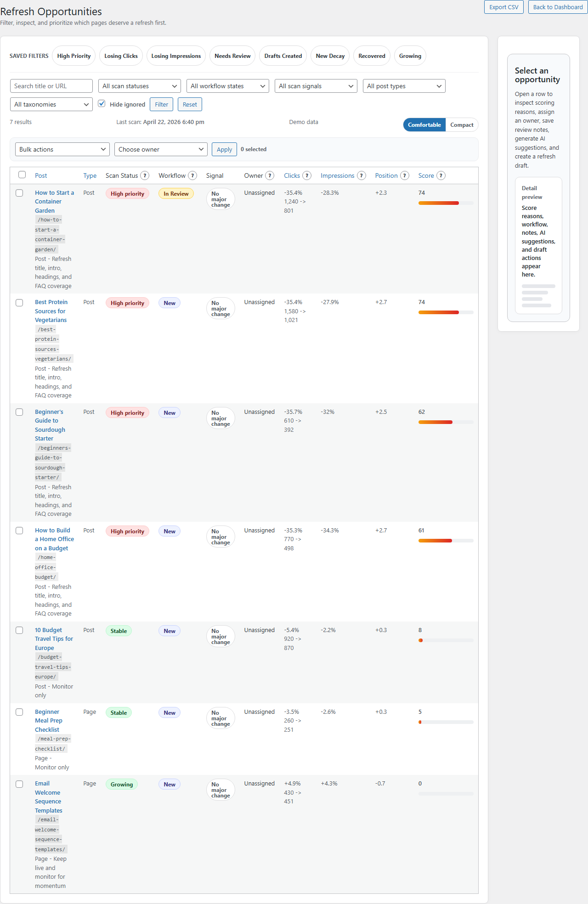Toggle the select-all rows checkbox
The image size is (588, 904).
(x=22, y=175)
